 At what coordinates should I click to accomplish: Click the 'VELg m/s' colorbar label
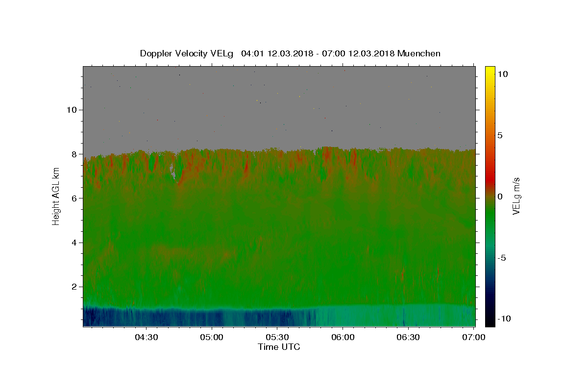[x=516, y=196]
